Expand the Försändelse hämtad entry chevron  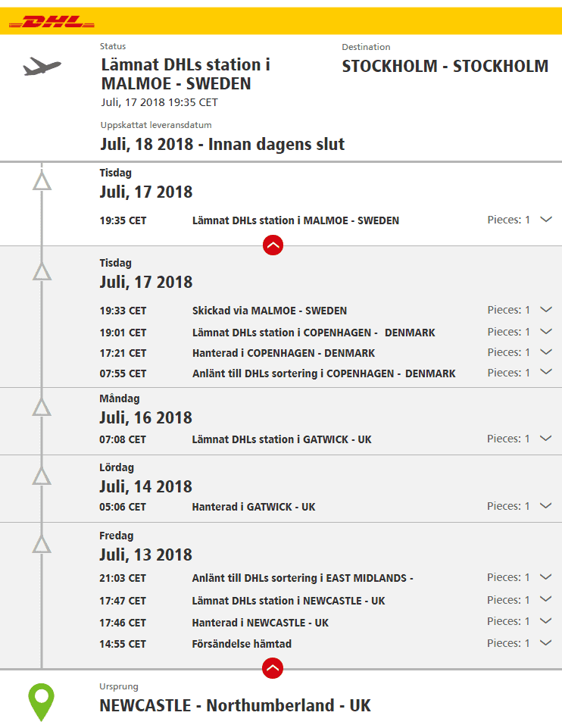point(546,643)
